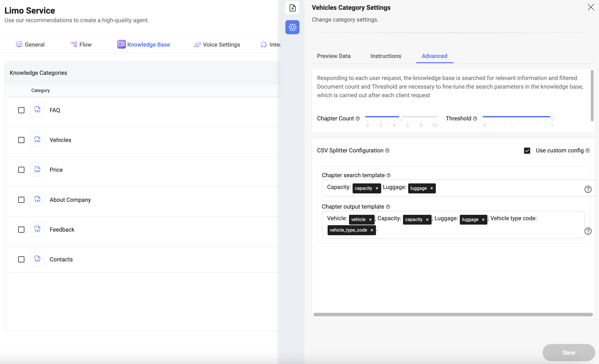Click help icon beside Chapter output template field

tap(588, 231)
